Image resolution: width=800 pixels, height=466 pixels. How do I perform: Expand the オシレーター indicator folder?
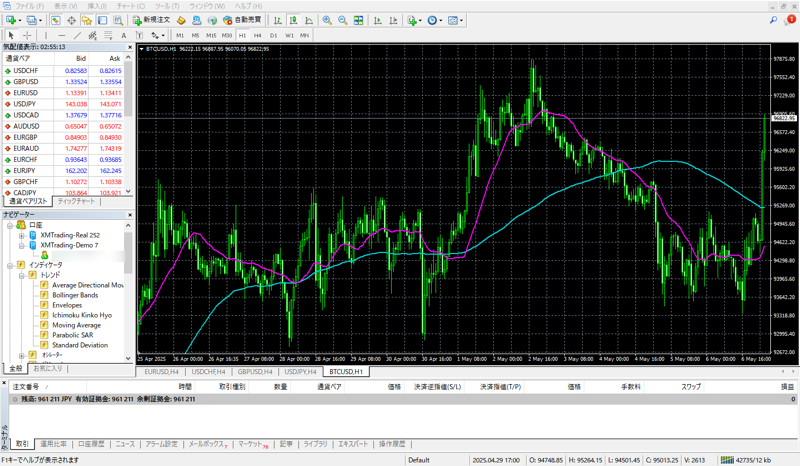[x=21, y=355]
